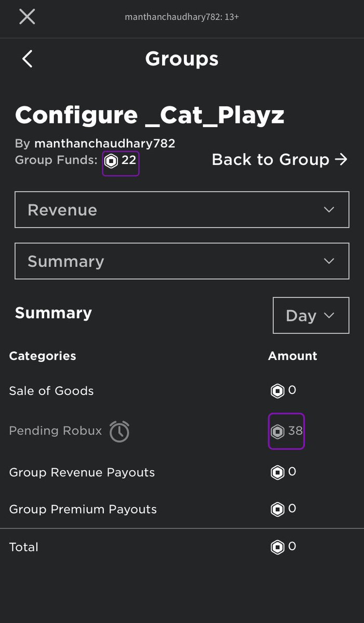
Task: Click the Robux icon in the Pending Robux row
Action: tap(278, 431)
